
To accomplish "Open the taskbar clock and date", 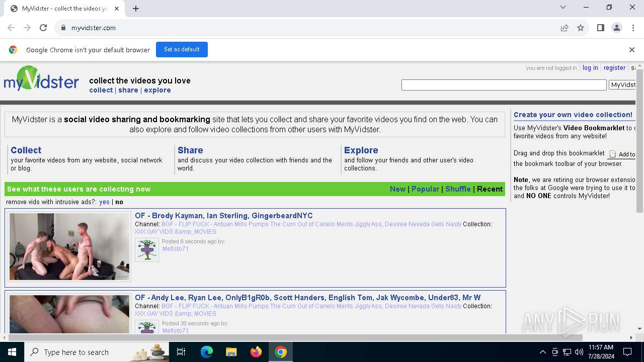I will pyautogui.click(x=601, y=352).
